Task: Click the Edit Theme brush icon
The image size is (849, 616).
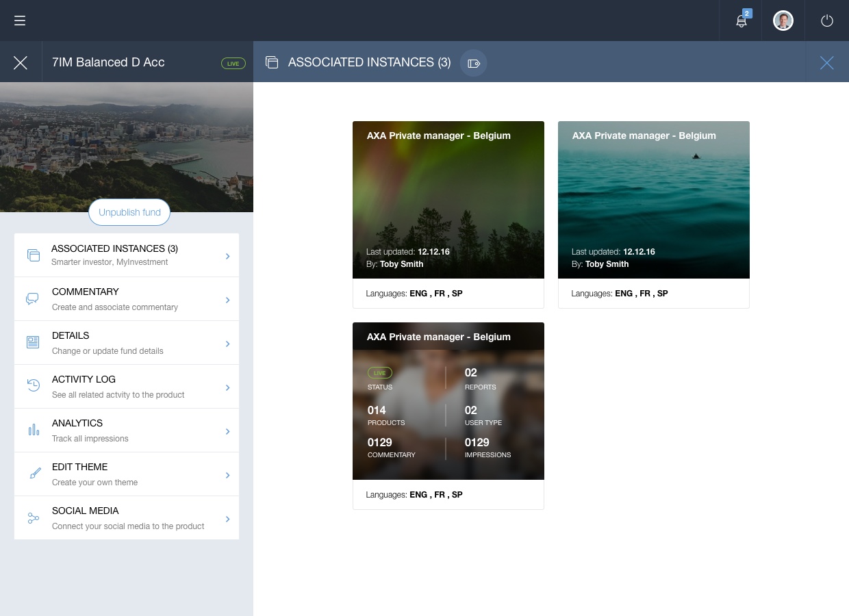Action: 34,474
